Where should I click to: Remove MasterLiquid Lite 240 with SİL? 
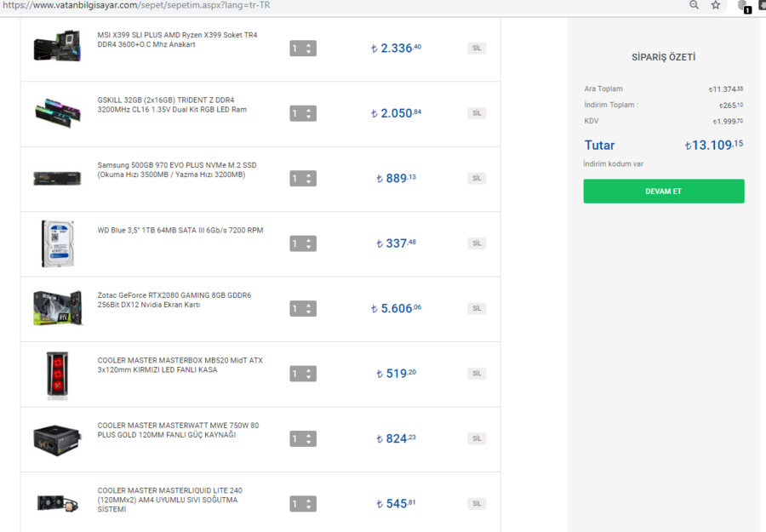(477, 503)
